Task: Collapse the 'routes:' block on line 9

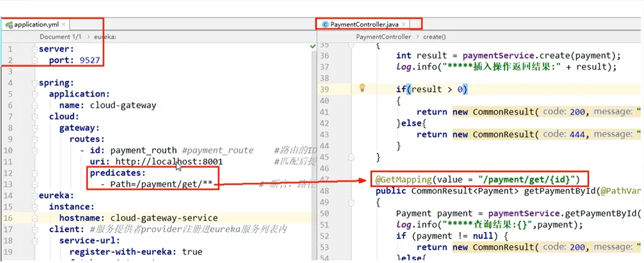Action: (35, 139)
